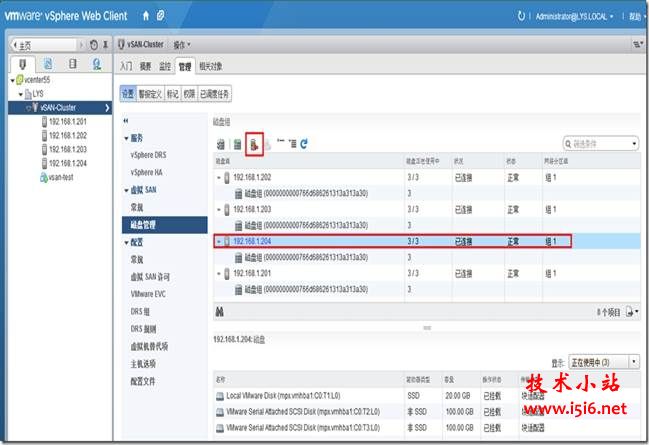Pin the navigator panel

[106, 45]
